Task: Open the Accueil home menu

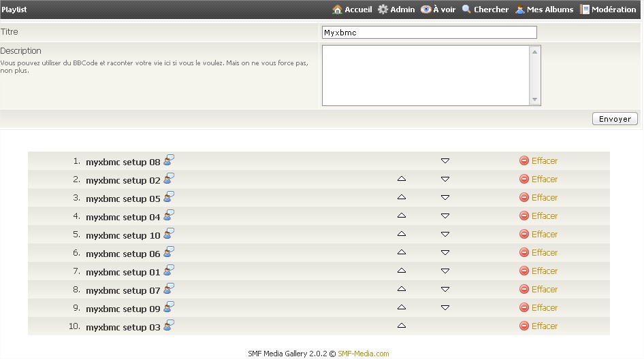Action: click(x=352, y=10)
